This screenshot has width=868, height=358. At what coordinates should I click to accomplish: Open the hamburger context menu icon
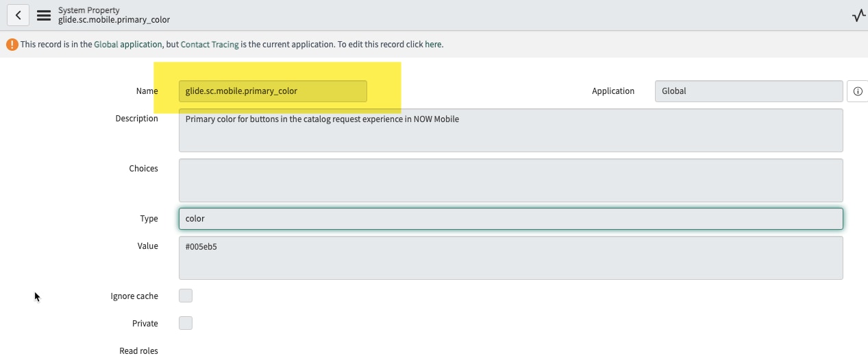coord(44,15)
